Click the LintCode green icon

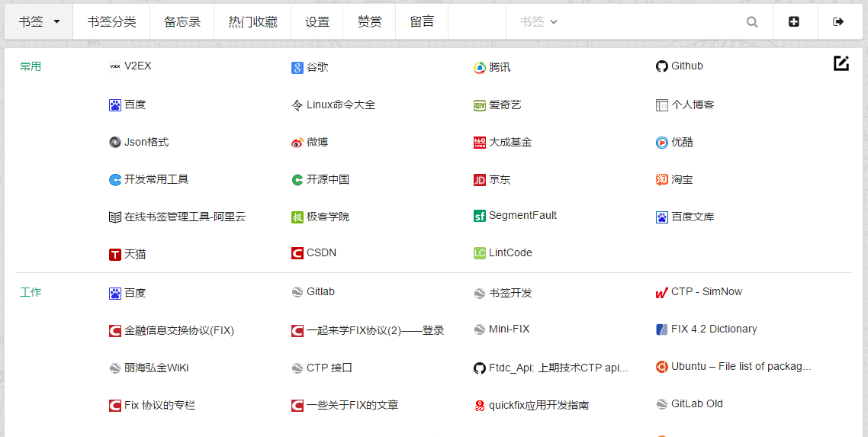coord(479,253)
